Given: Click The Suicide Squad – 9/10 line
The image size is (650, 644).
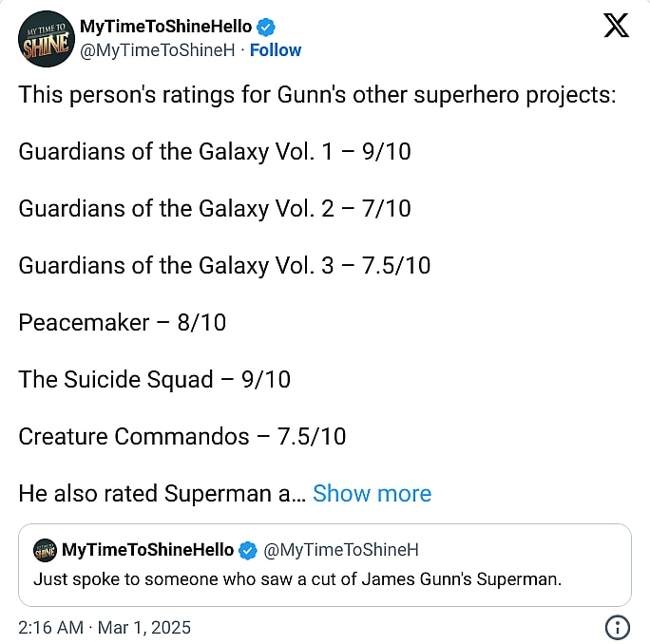Looking at the screenshot, I should 154,380.
